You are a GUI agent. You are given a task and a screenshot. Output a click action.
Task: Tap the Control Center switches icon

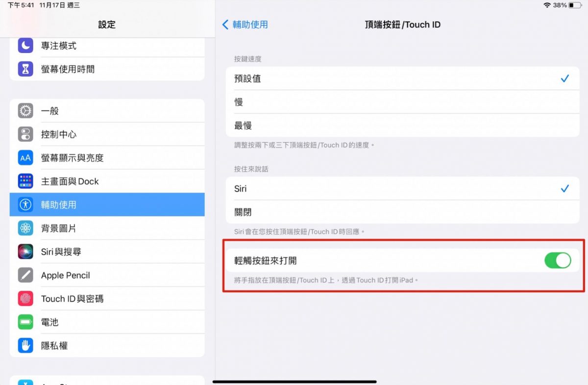click(x=25, y=134)
